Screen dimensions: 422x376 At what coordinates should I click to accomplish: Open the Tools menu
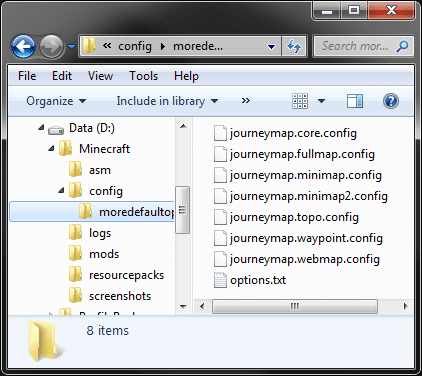pyautogui.click(x=143, y=76)
